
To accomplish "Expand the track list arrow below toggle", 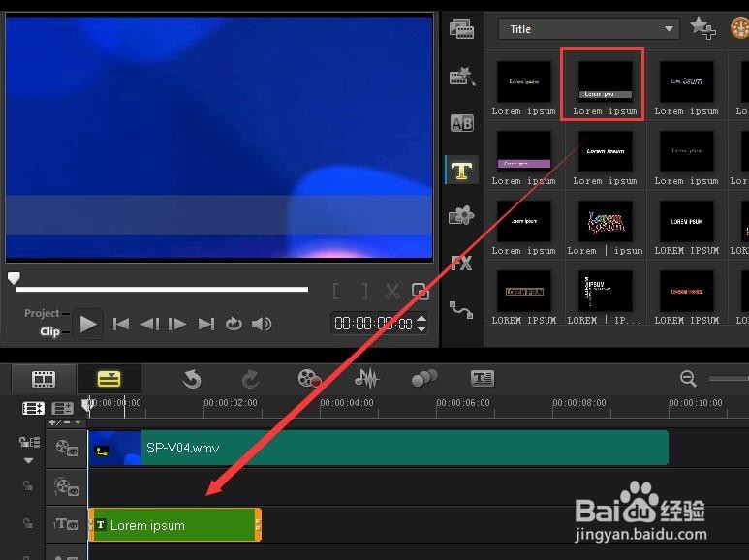I will pos(29,460).
